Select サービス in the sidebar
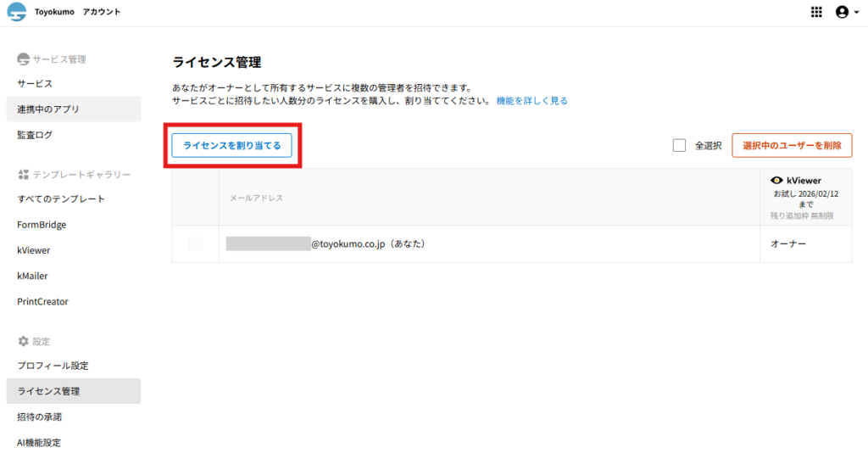Viewport: 868px width, 453px height. [35, 83]
